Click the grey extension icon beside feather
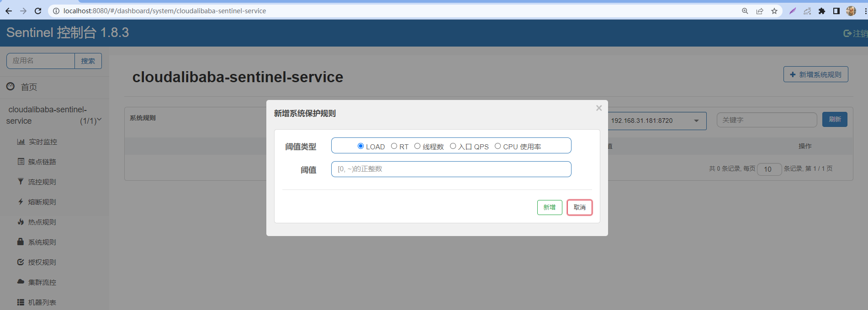 pos(807,11)
